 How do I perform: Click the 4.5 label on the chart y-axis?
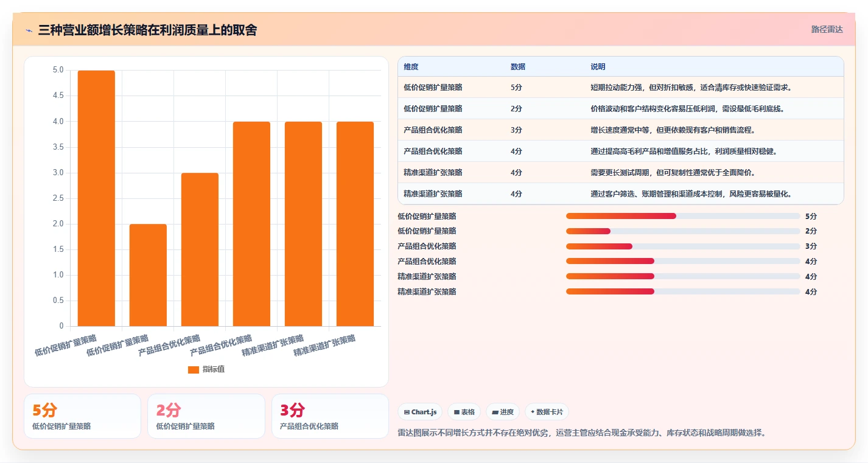click(58, 96)
